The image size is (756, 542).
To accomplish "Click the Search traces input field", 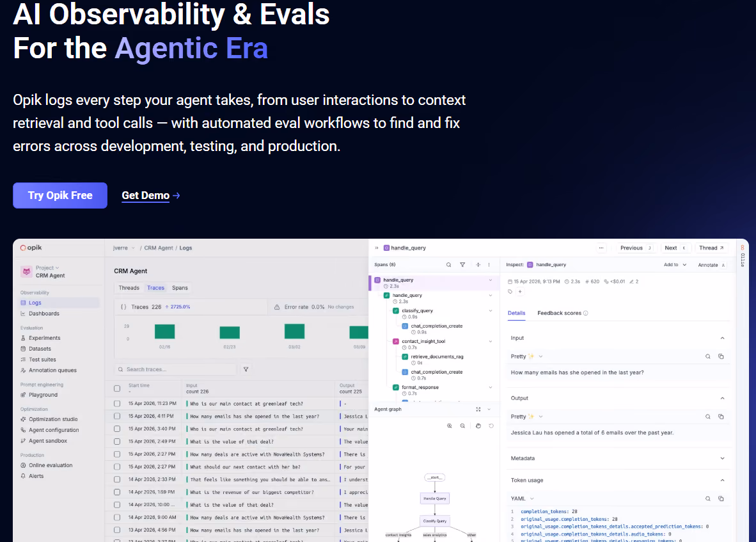I will tap(175, 369).
